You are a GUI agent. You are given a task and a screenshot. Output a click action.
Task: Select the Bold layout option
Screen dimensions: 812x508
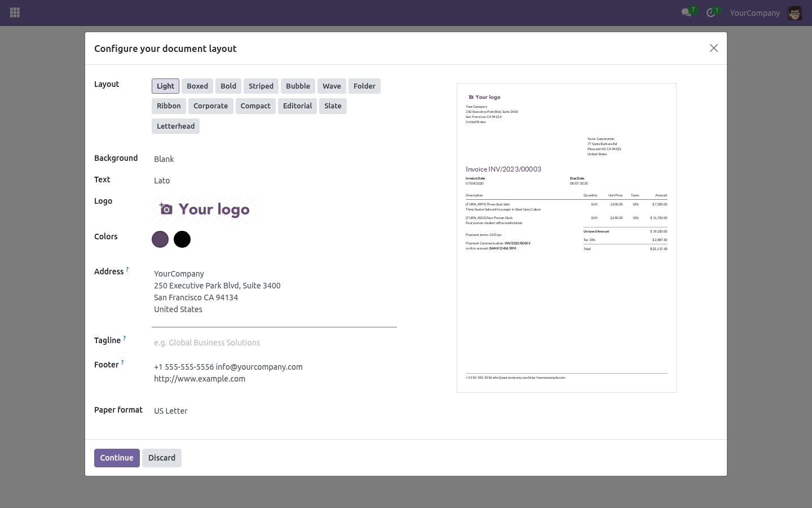(x=228, y=86)
